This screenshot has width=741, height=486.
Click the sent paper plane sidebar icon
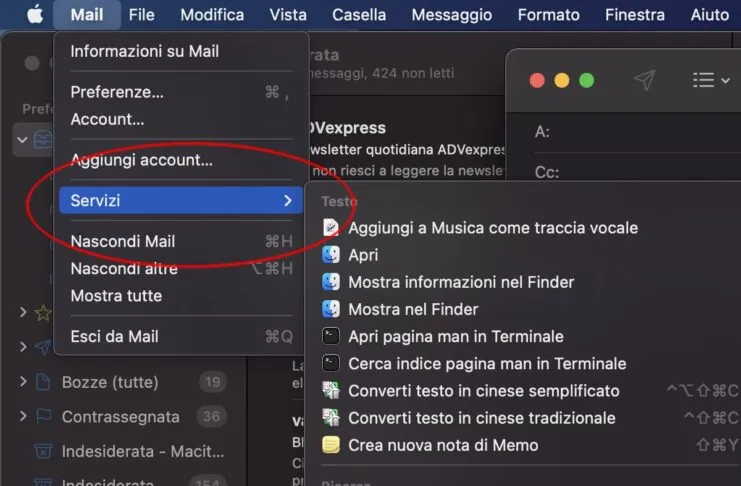point(43,347)
